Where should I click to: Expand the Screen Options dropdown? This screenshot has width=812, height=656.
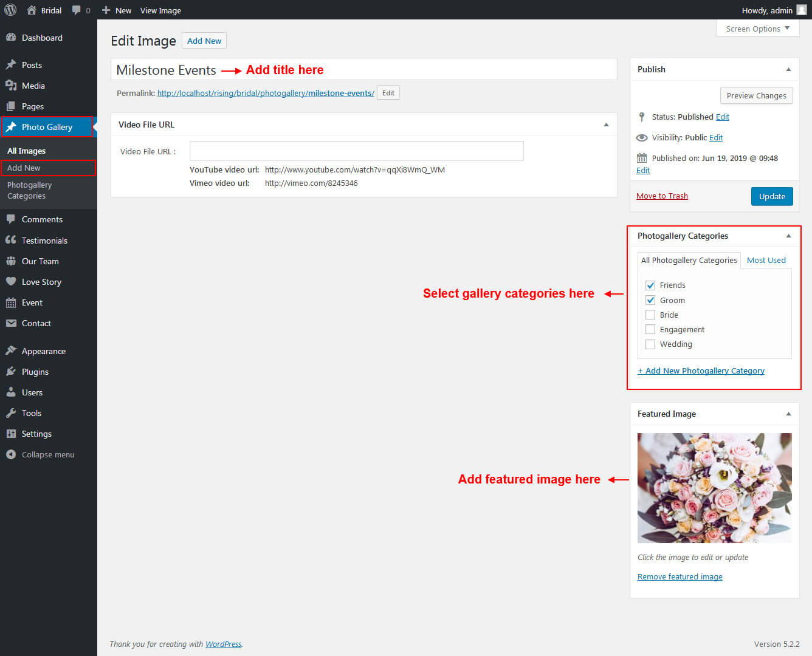[757, 29]
